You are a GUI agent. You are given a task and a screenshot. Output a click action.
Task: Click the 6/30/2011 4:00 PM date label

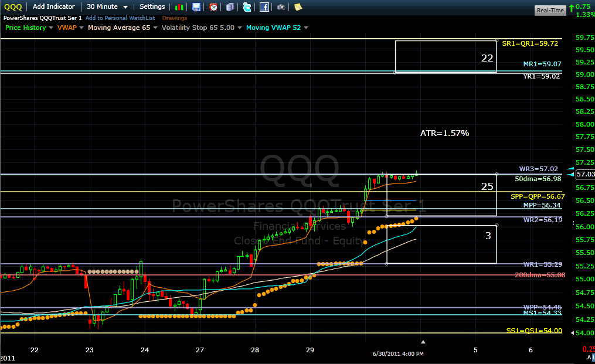coord(398,354)
